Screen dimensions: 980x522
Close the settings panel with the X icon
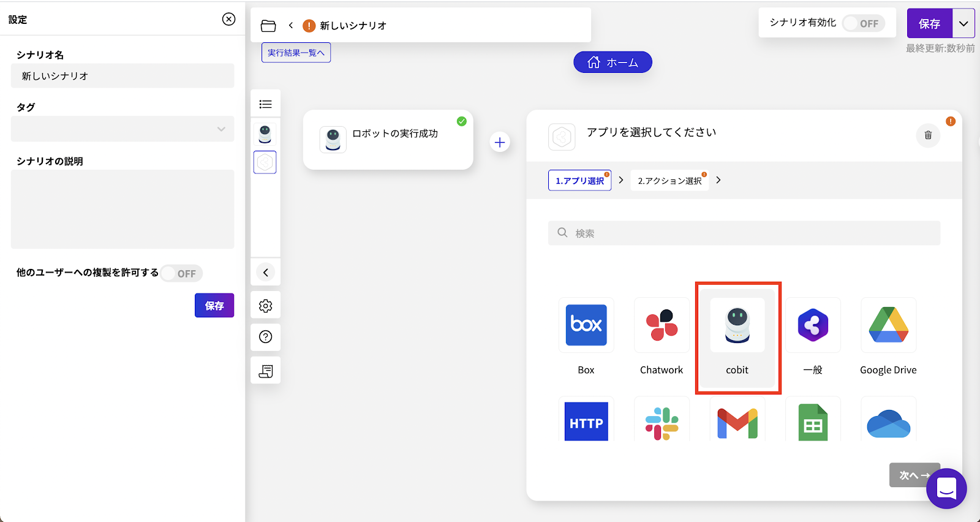point(228,19)
